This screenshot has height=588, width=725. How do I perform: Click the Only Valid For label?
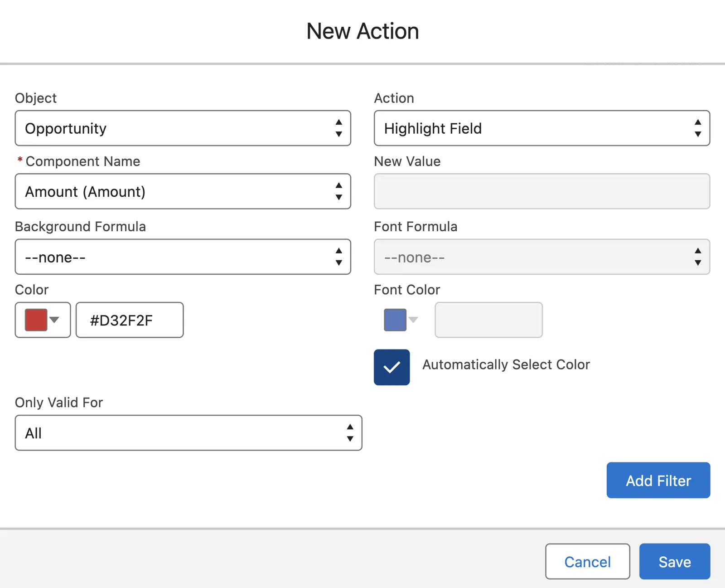59,403
